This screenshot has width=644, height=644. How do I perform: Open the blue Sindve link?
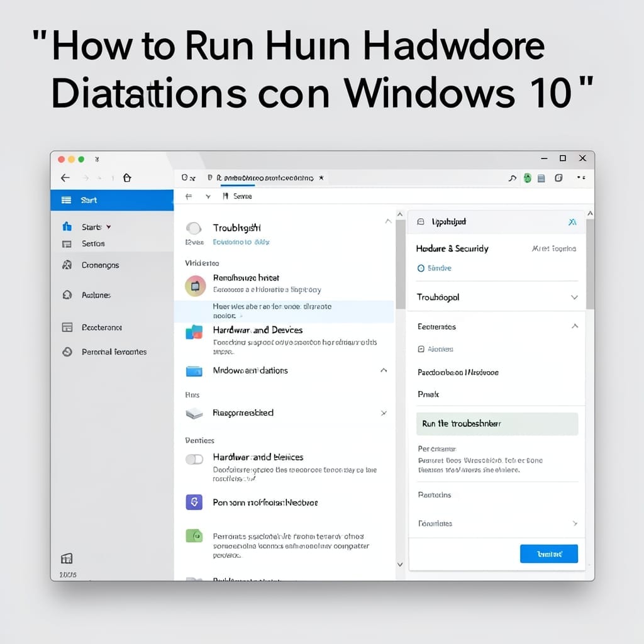439,268
